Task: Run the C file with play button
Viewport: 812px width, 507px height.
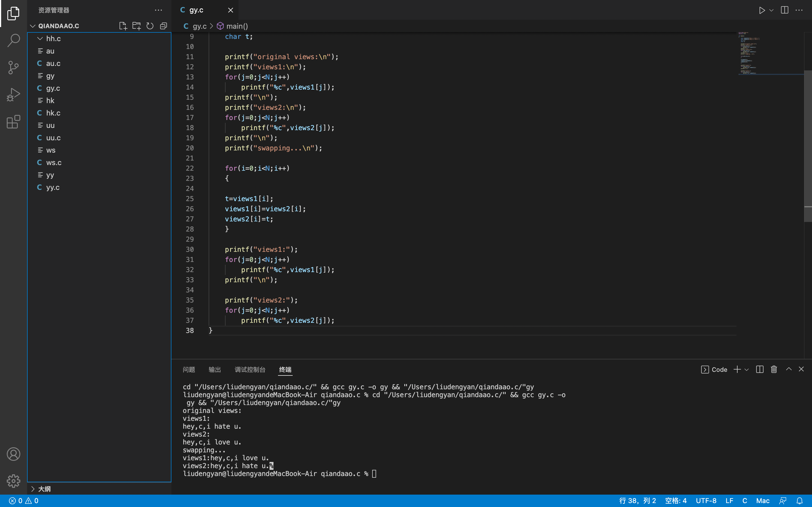Action: pyautogui.click(x=762, y=10)
